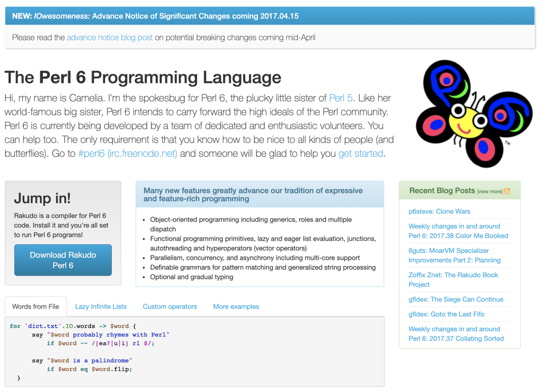Open 6guts MoarVM Specializer Improvements post
This screenshot has height=392, width=546.
click(454, 255)
